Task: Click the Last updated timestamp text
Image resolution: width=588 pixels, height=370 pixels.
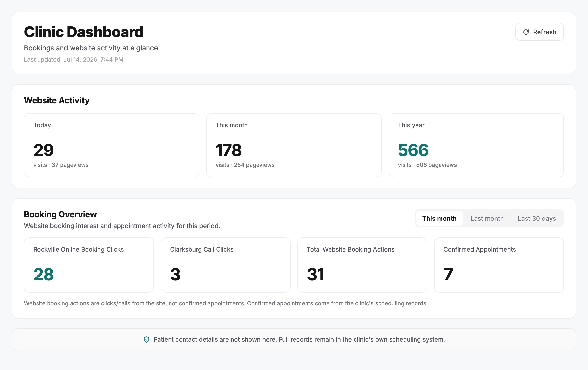Action: click(74, 59)
